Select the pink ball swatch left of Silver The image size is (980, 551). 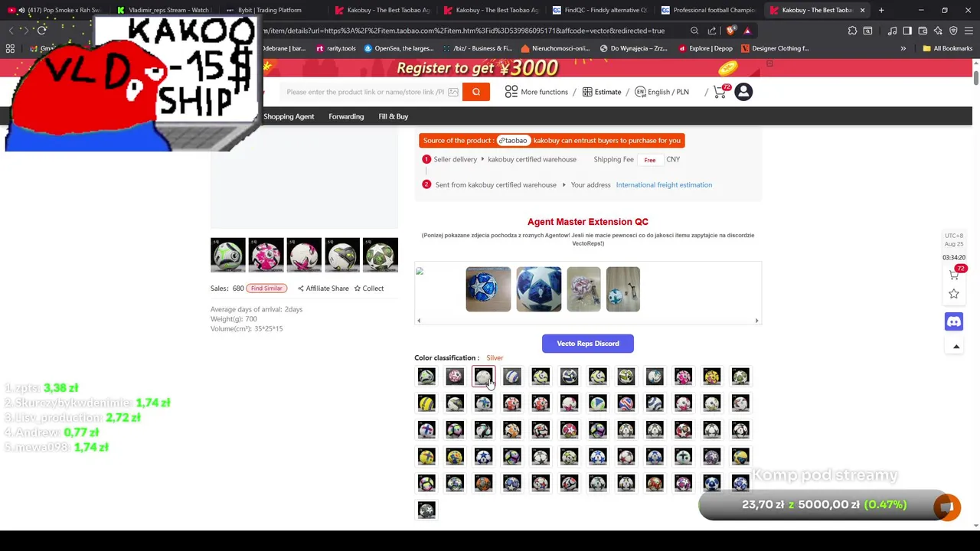tap(455, 376)
